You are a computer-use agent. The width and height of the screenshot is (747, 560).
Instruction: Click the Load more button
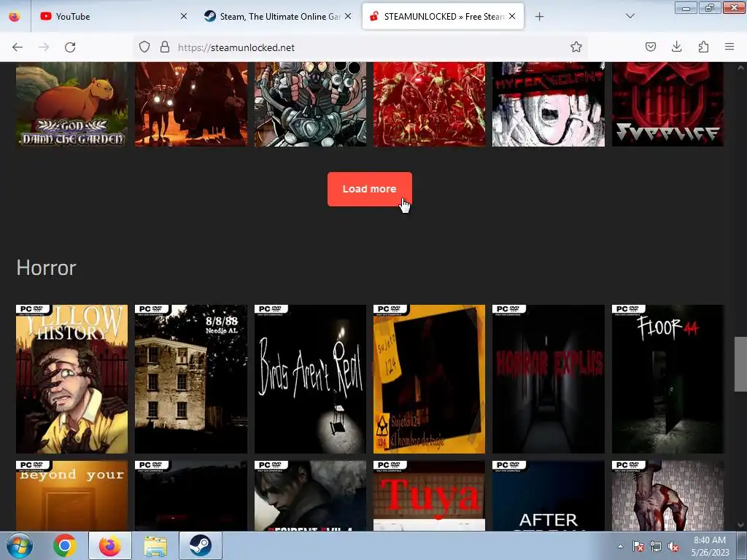(x=370, y=189)
